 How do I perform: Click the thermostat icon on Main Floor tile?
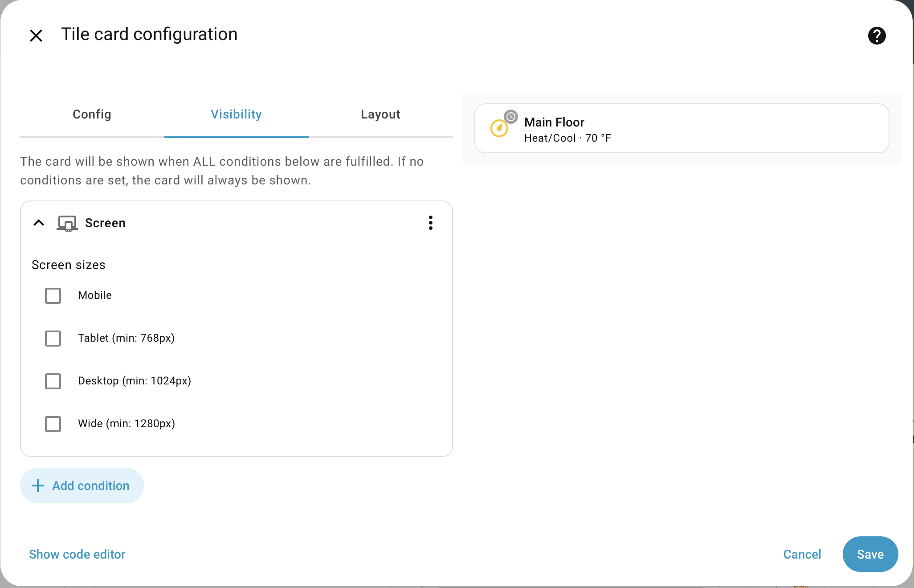coord(499,129)
